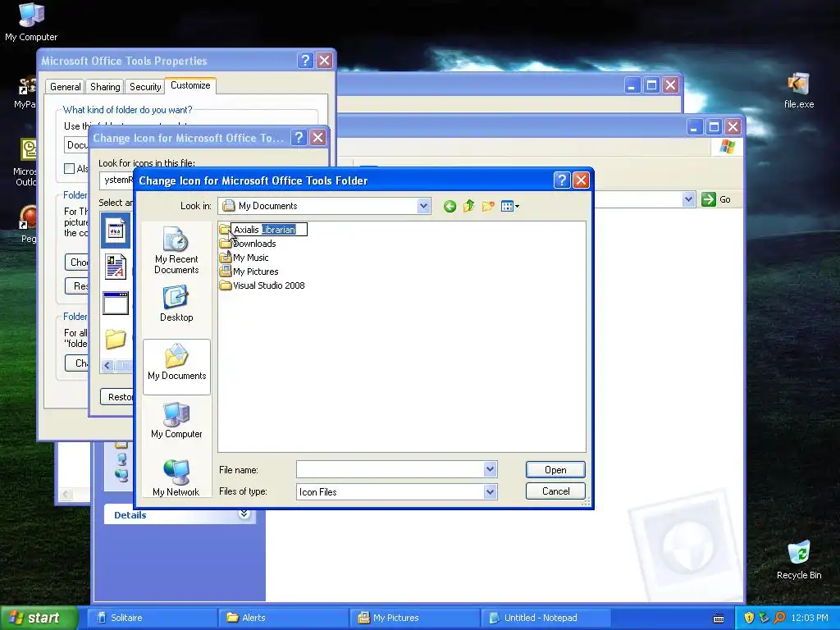Create a new folder in file dialog
This screenshot has width=840, height=630.
pos(487,206)
